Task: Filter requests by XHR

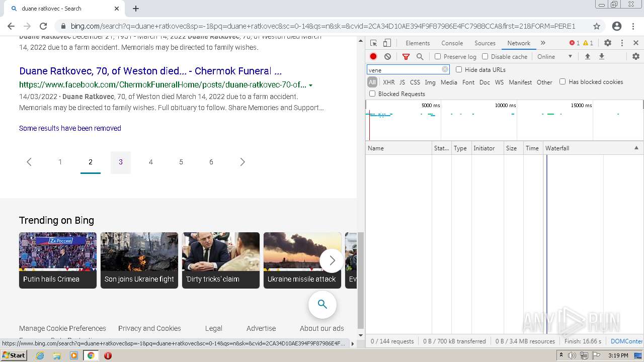Action: 388,82
